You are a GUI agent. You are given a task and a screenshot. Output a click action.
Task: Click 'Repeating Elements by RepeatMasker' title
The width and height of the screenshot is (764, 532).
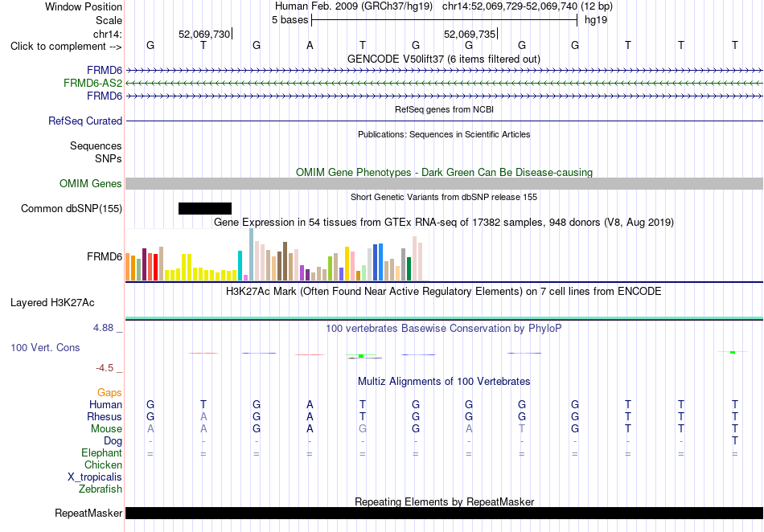point(444,501)
